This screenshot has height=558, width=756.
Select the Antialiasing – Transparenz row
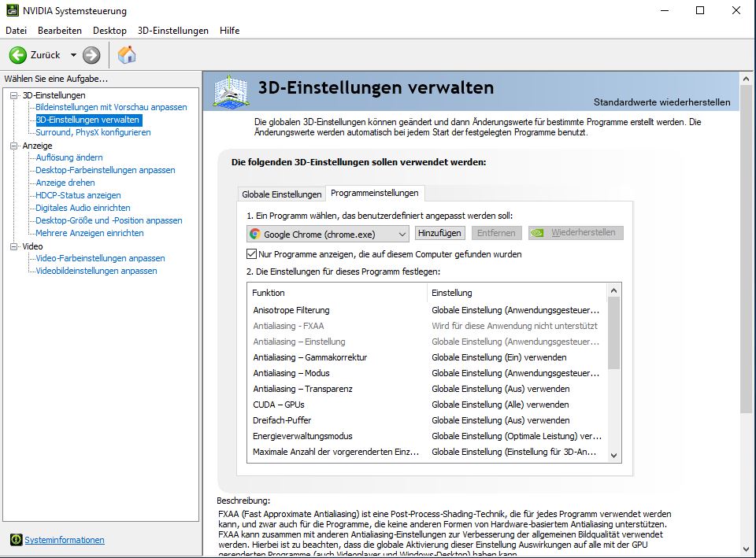[427, 389]
